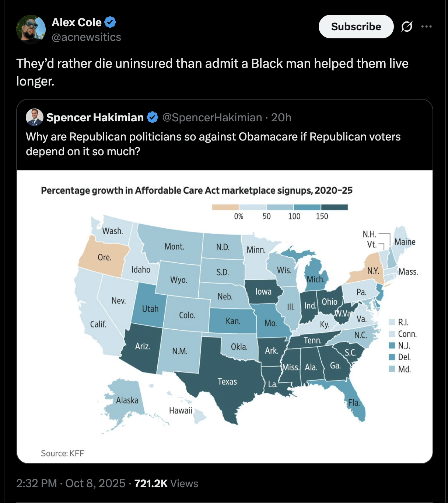This screenshot has height=503, width=448.
Task: Click the darkest teal 150 legend swatch
Action: tap(334, 207)
